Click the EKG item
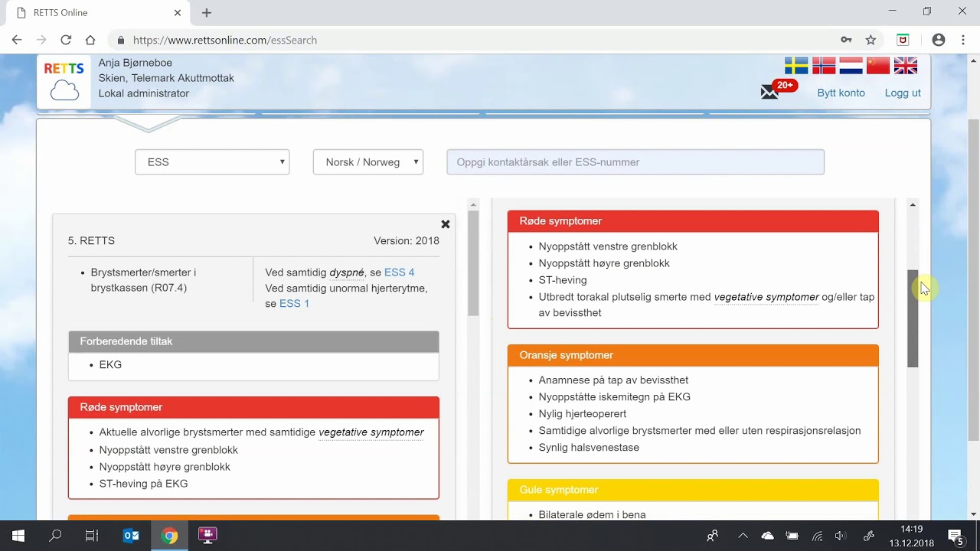Image resolution: width=980 pixels, height=551 pixels. [110, 365]
